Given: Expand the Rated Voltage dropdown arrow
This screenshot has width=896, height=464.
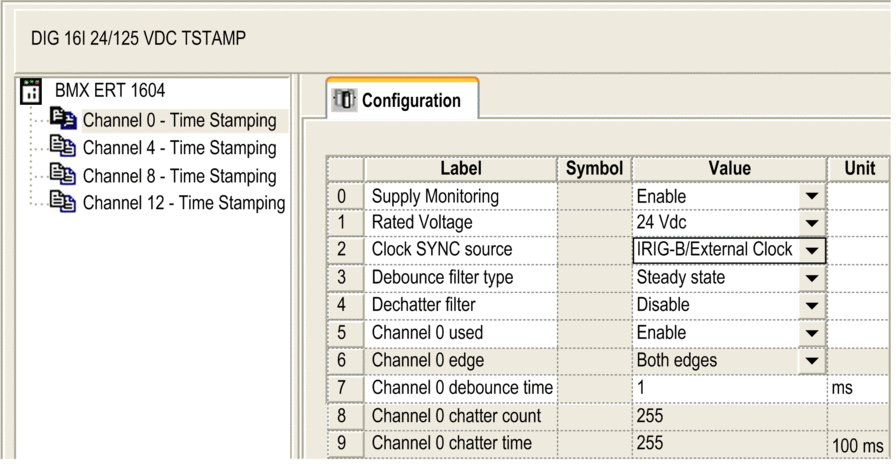Looking at the screenshot, I should tap(811, 223).
